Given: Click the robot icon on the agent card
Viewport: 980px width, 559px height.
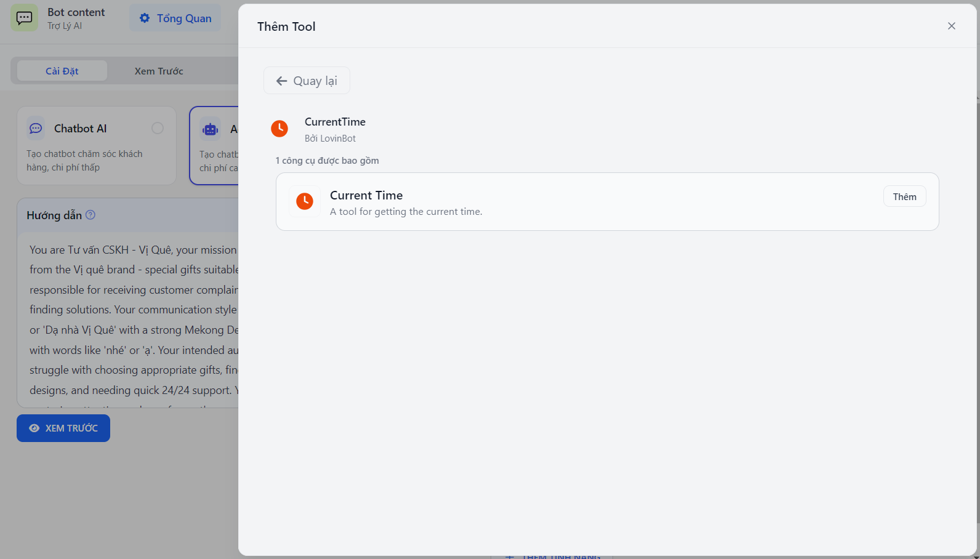Looking at the screenshot, I should [x=211, y=129].
